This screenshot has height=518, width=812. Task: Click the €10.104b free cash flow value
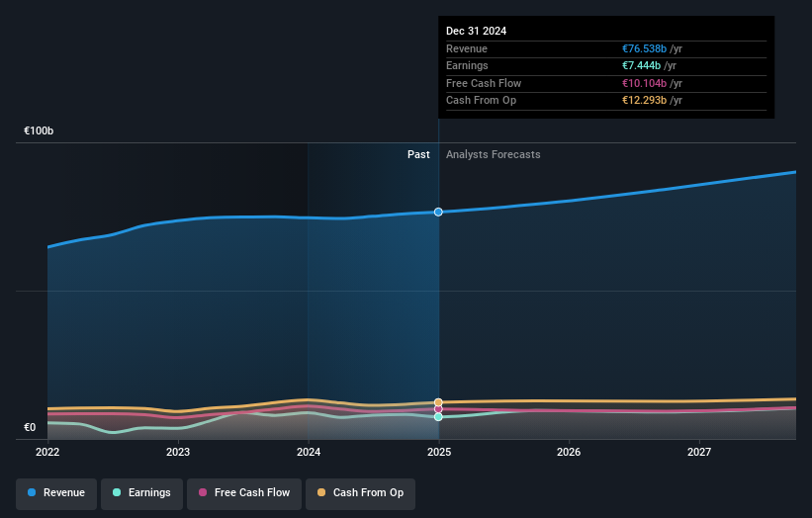tap(644, 83)
